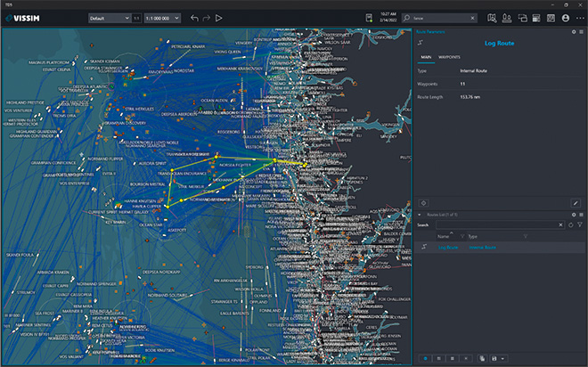The height and width of the screenshot is (367, 588).
Task: Click the route icon in the Log Route row
Action: [x=424, y=247]
